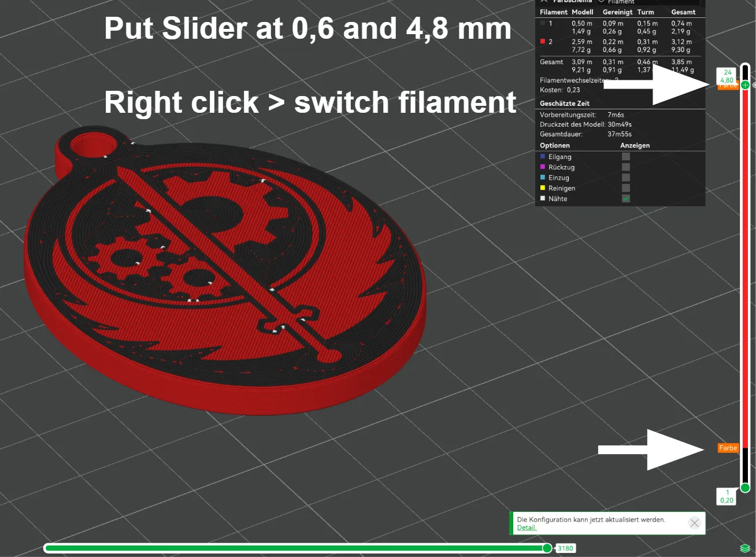The width and height of the screenshot is (756, 557).
Task: Toggle the Reinigen display checkbox
Action: pos(625,187)
